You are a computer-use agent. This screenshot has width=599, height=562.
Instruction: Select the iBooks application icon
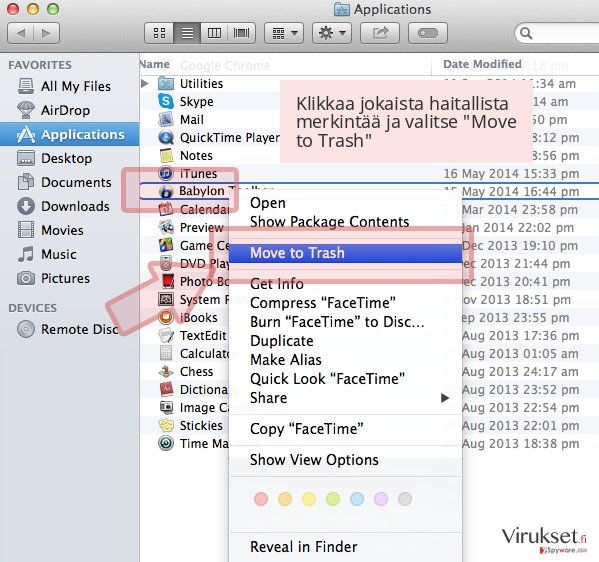(x=166, y=317)
